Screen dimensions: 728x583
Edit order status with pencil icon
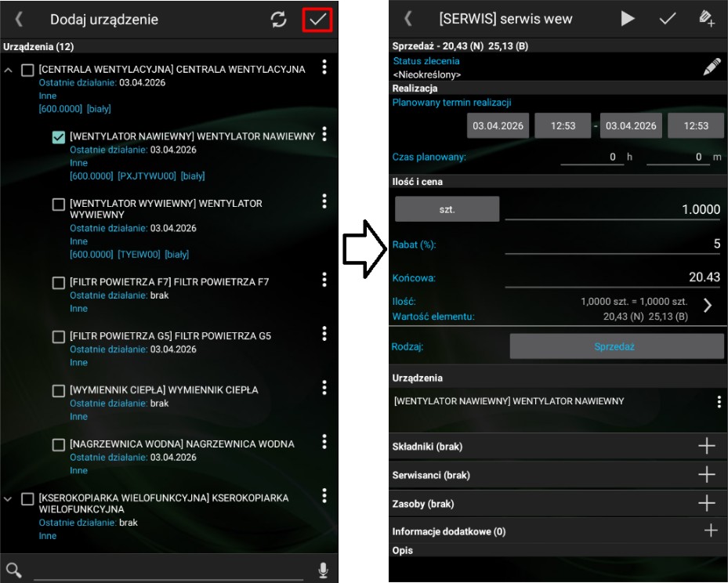coord(711,67)
